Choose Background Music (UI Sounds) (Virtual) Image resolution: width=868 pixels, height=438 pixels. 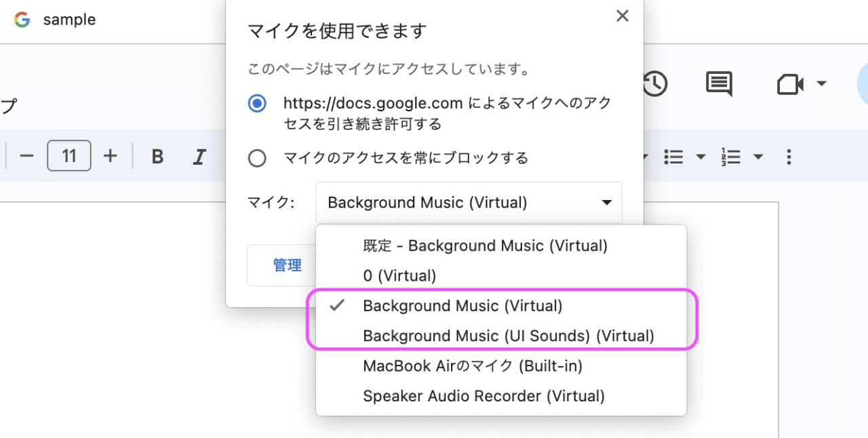click(x=501, y=336)
